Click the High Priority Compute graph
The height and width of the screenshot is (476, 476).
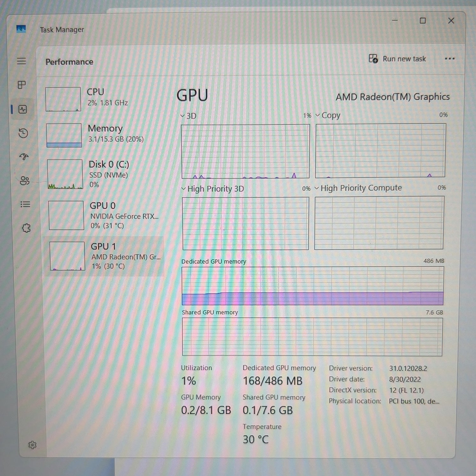pos(379,223)
